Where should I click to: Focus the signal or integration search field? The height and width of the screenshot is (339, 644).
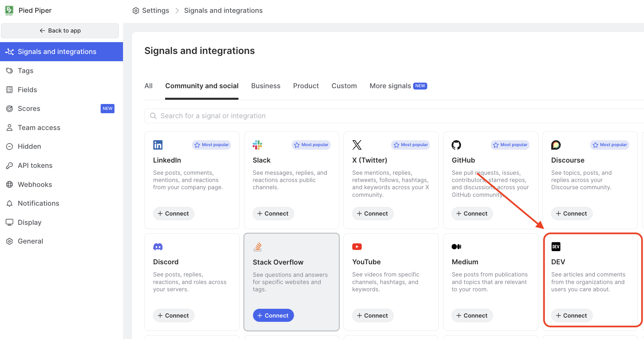coord(394,116)
